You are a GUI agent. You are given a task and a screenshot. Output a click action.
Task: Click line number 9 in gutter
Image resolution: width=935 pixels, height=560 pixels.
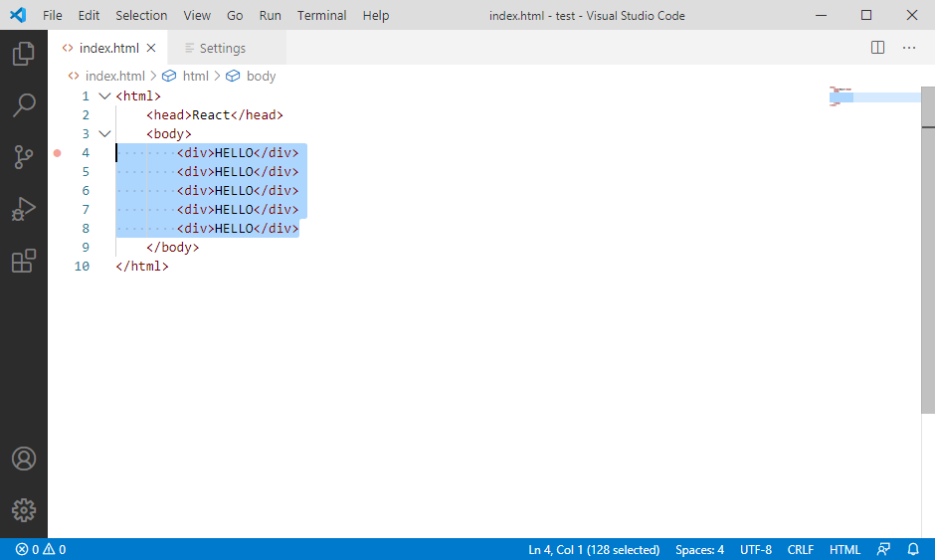point(86,248)
